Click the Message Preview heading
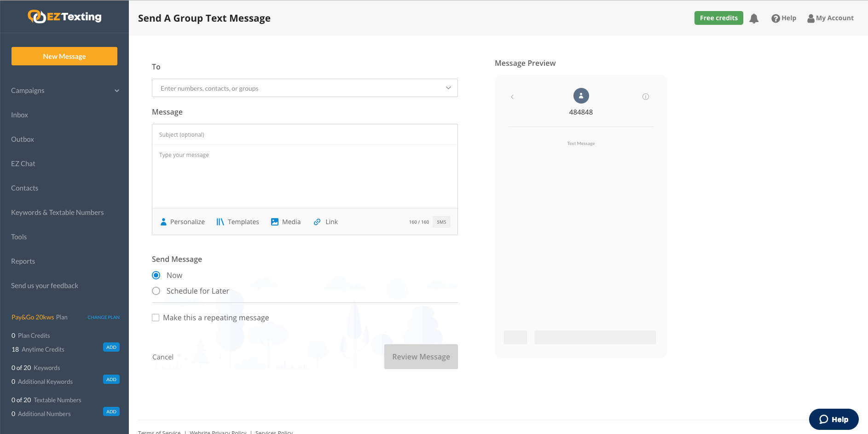Screen dimensions: 868x434 525,63
